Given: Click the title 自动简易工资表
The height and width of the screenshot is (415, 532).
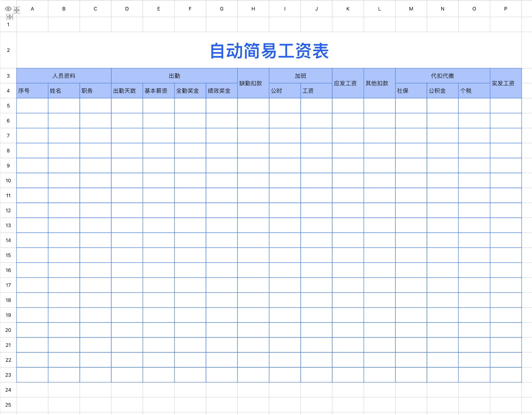Looking at the screenshot, I should 269,51.
